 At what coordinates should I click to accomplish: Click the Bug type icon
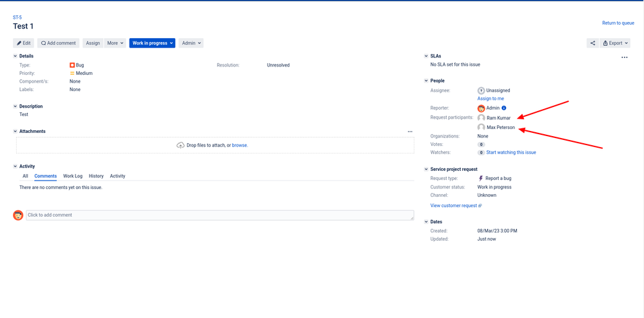(72, 65)
